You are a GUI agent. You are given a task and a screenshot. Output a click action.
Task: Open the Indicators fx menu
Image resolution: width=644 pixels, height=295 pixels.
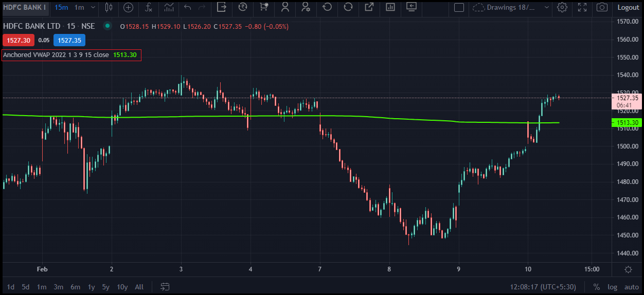(148, 7)
